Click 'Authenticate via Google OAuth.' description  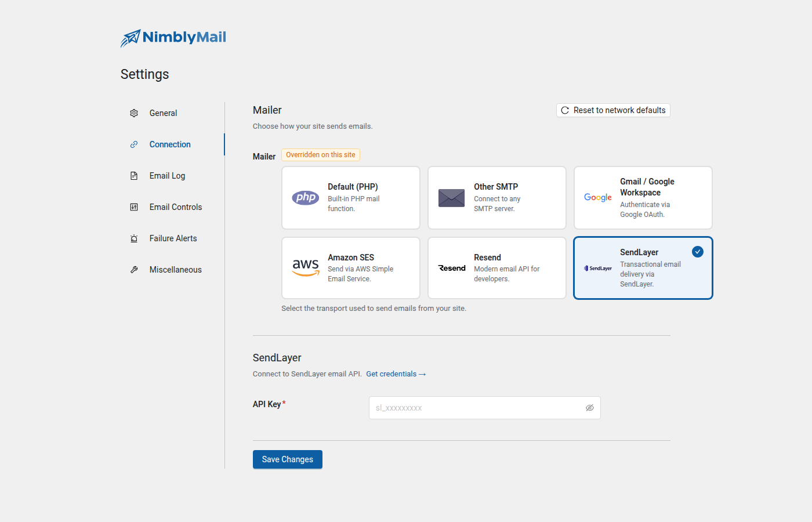(645, 209)
